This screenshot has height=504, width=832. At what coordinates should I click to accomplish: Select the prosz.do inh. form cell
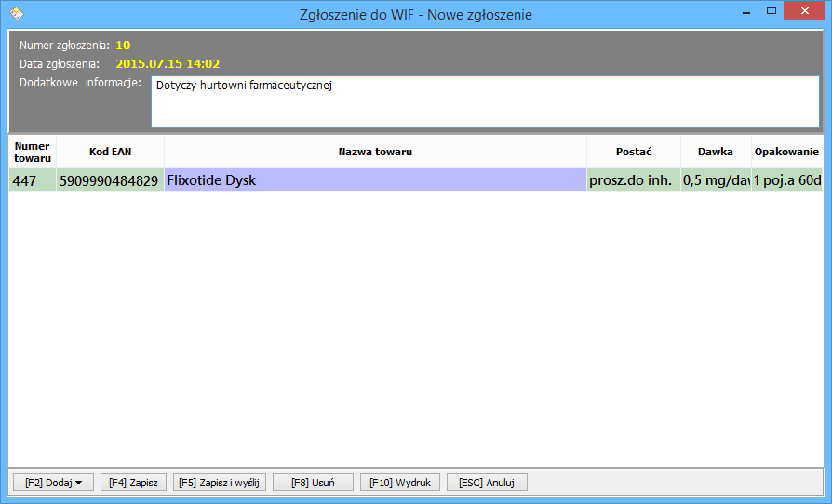(x=634, y=180)
